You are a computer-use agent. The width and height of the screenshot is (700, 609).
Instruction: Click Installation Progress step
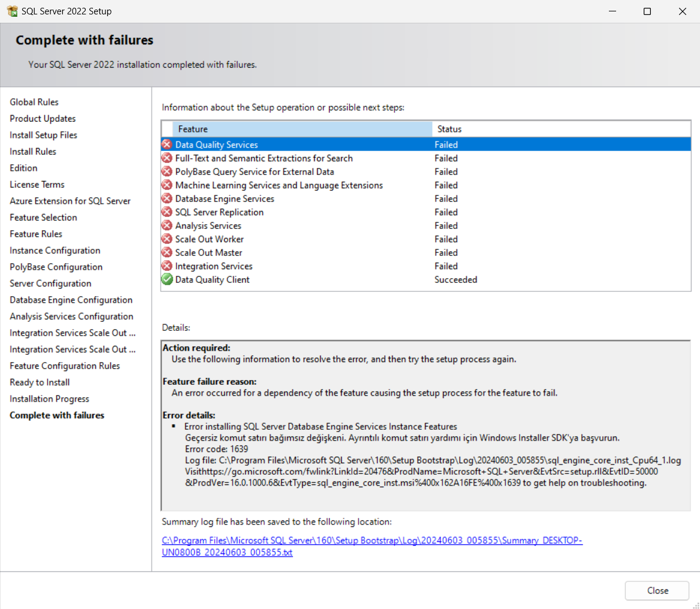click(x=49, y=399)
